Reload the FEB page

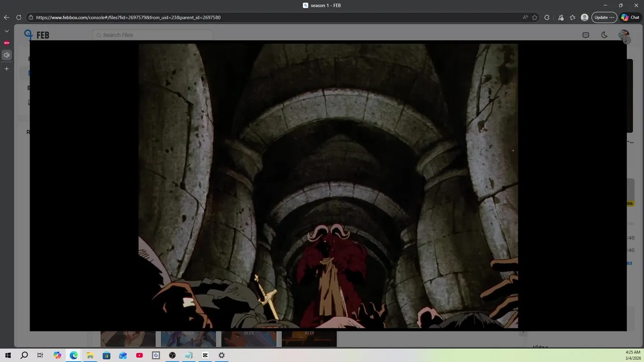tap(19, 17)
